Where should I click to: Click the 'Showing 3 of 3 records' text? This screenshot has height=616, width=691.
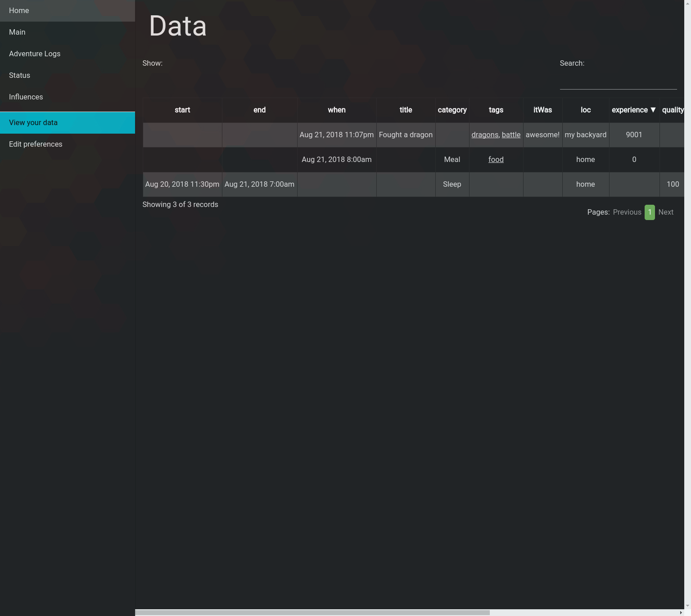(180, 204)
